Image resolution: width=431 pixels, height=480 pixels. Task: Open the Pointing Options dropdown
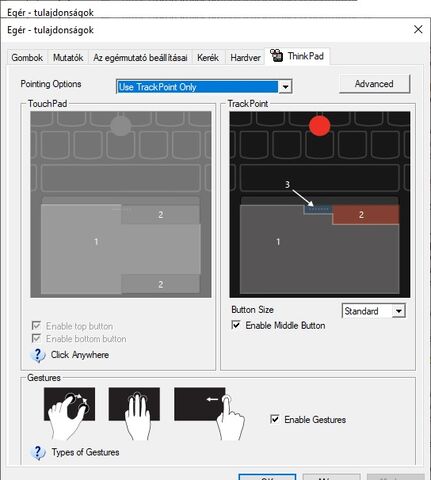(204, 87)
